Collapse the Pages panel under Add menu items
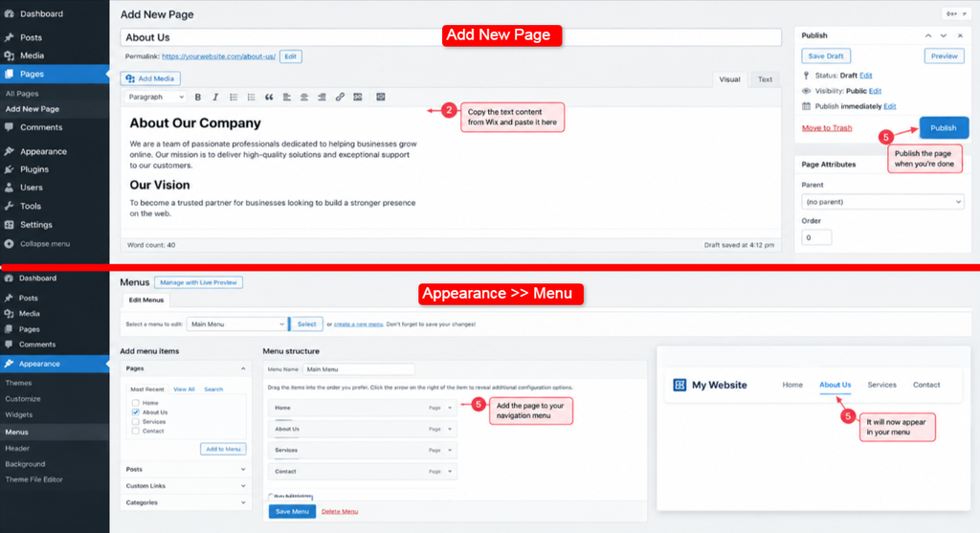980x533 pixels. (243, 368)
